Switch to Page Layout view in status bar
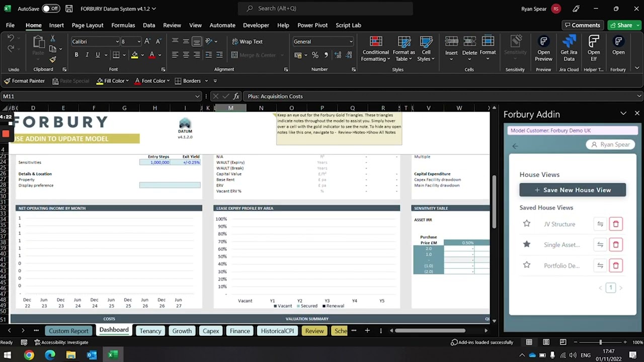644x362 pixels. click(546, 342)
